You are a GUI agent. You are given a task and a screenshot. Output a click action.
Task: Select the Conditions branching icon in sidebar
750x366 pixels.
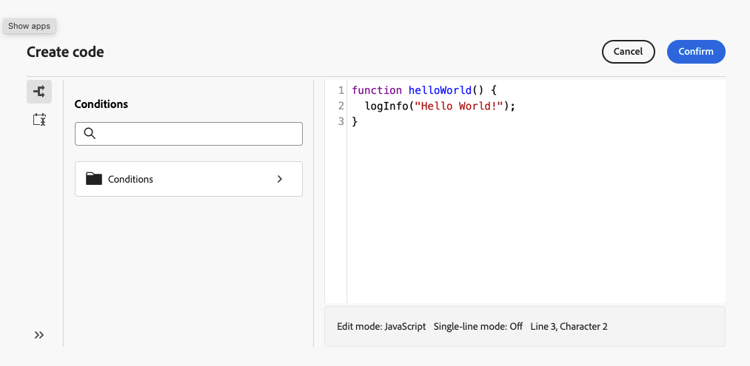(x=39, y=92)
